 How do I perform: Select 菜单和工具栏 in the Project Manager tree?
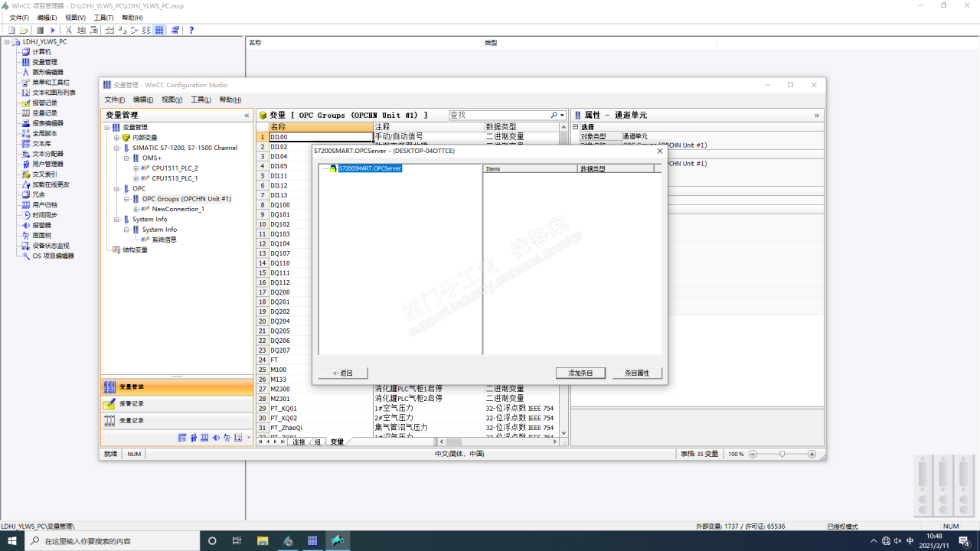coord(51,82)
